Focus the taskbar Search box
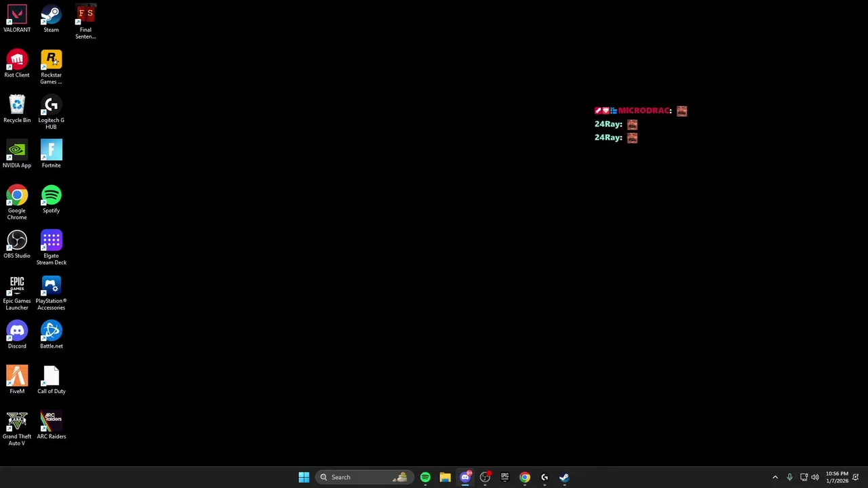Screen dimensions: 868x488 click(363, 477)
